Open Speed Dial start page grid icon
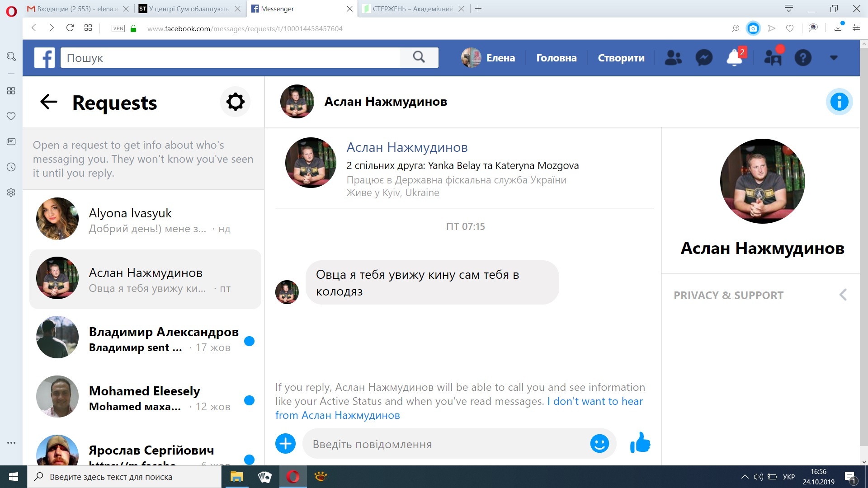 tap(88, 28)
